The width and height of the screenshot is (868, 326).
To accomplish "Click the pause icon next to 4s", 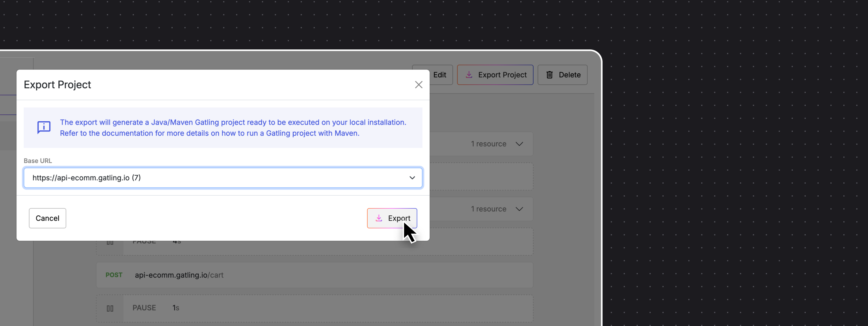I will click(110, 242).
